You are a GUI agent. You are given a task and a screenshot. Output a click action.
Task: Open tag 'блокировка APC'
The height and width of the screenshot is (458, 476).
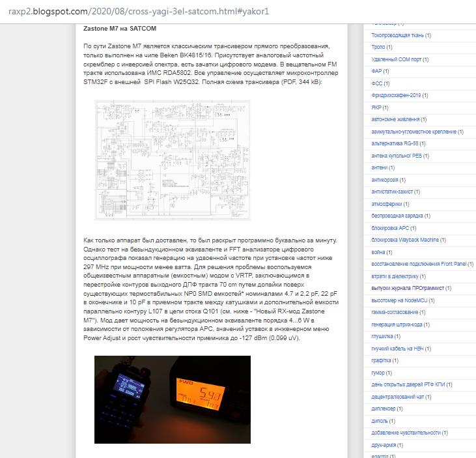click(x=390, y=228)
